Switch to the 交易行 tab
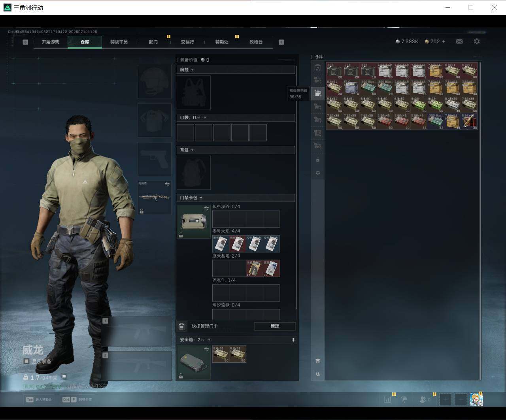506x420 pixels. tap(187, 42)
